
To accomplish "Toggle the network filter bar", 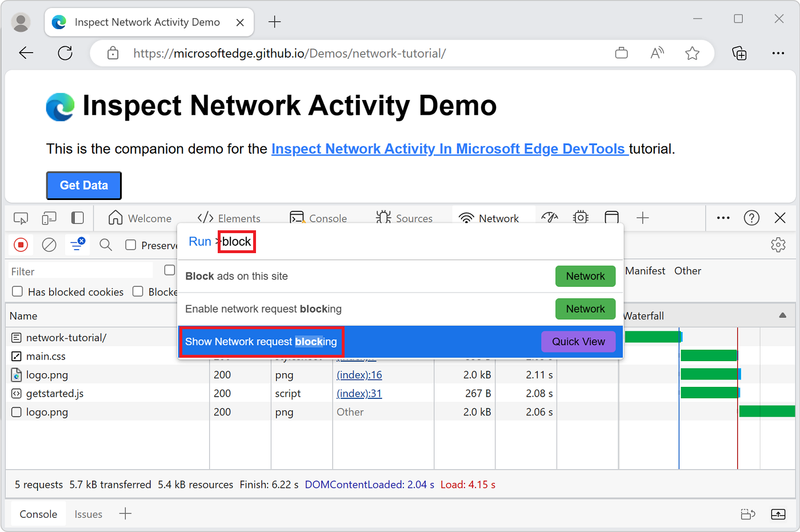I will (77, 245).
